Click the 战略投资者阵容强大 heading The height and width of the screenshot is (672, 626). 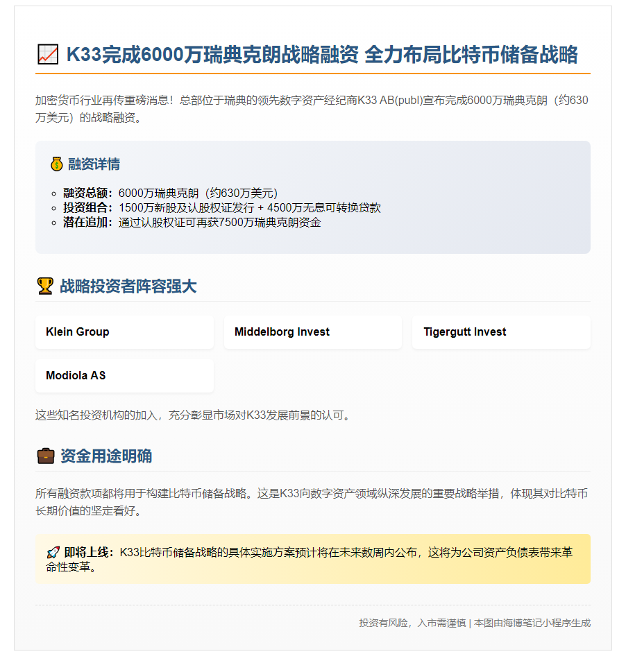[128, 286]
